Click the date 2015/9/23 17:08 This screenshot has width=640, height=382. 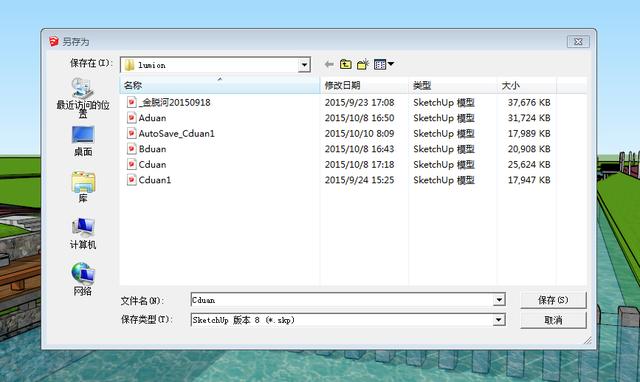point(359,102)
